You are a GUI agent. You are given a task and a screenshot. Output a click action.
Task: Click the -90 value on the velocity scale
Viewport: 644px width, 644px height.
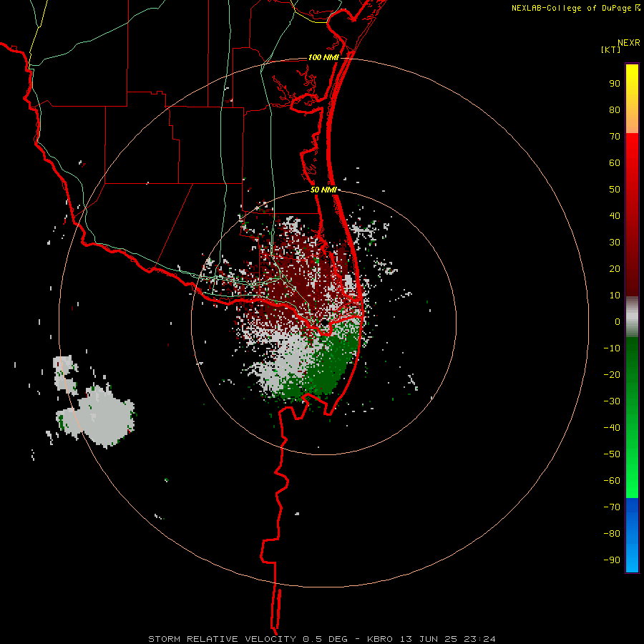[x=612, y=560]
